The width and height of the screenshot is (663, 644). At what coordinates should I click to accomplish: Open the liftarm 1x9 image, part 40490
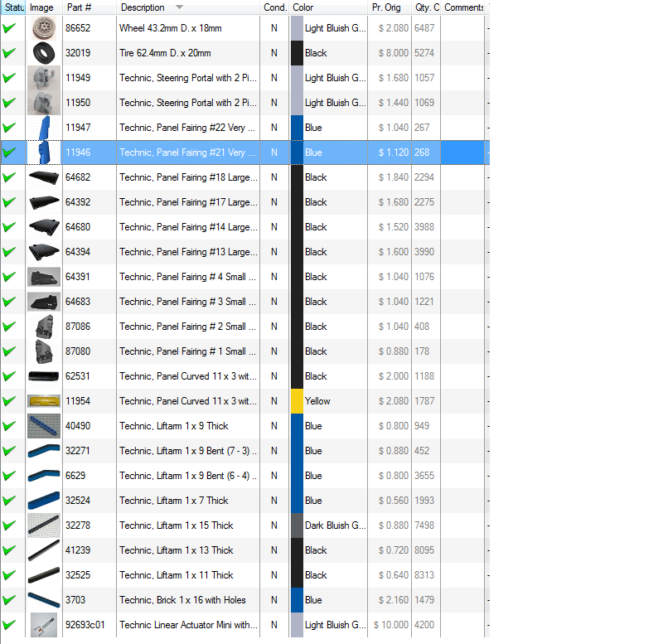coord(44,426)
